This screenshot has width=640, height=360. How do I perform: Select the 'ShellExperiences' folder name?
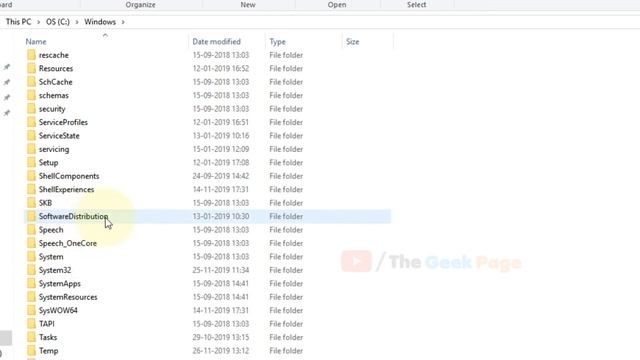pos(67,190)
